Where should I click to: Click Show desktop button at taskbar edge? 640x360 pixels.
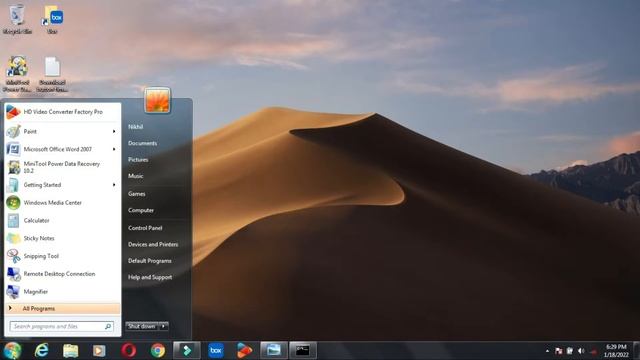click(x=637, y=351)
